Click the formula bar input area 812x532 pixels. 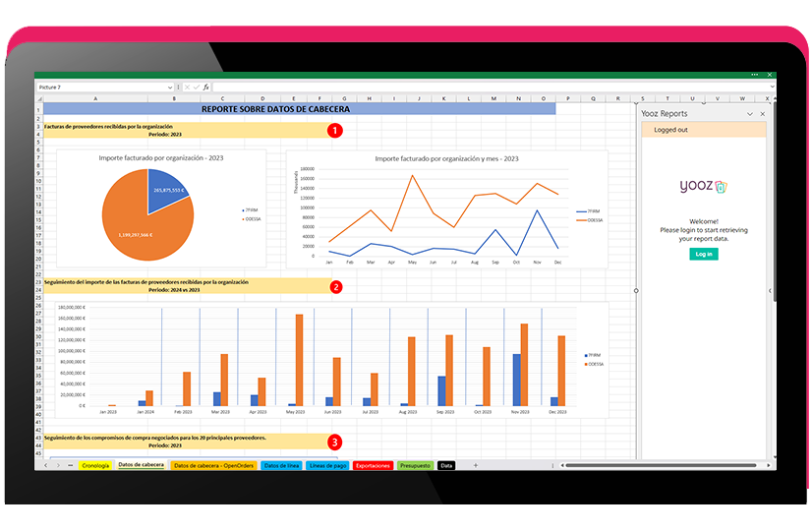click(x=491, y=87)
